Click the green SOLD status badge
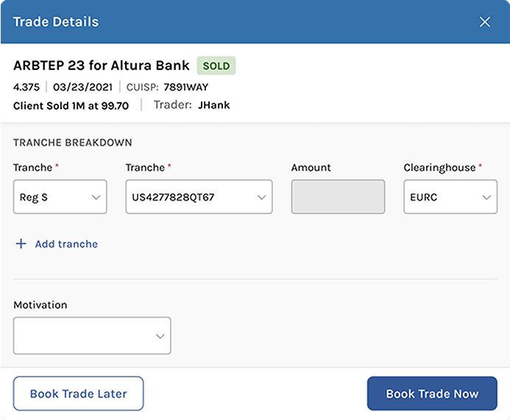Image resolution: width=510 pixels, height=420 pixels. pos(216,65)
